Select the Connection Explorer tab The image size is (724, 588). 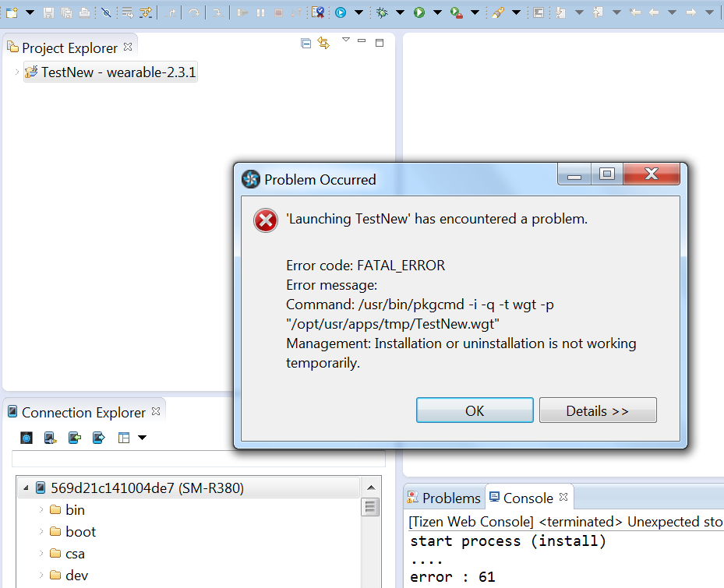coord(83,412)
